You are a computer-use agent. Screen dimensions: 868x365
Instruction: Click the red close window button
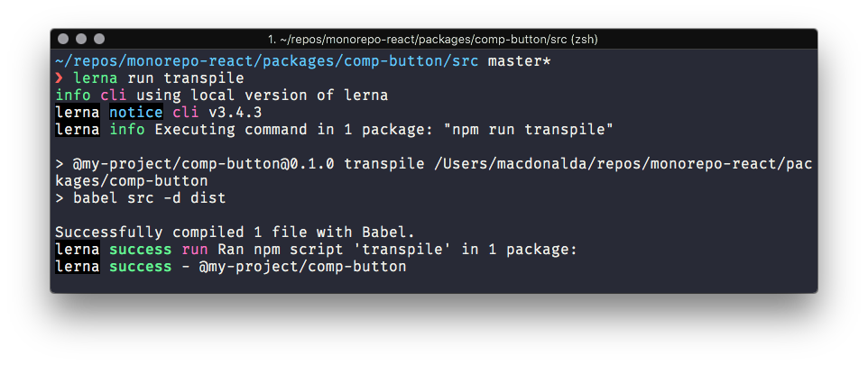(63, 39)
